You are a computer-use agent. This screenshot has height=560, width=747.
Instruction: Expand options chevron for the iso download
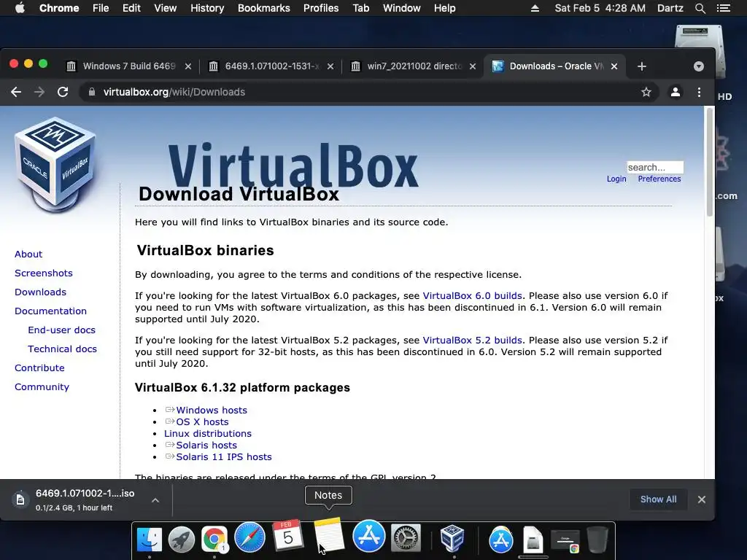click(x=155, y=500)
